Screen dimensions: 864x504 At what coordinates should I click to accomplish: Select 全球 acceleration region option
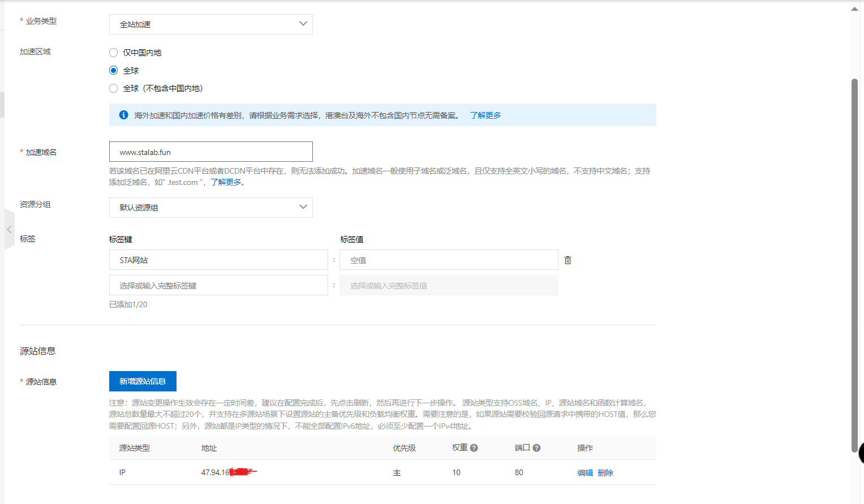tap(114, 71)
